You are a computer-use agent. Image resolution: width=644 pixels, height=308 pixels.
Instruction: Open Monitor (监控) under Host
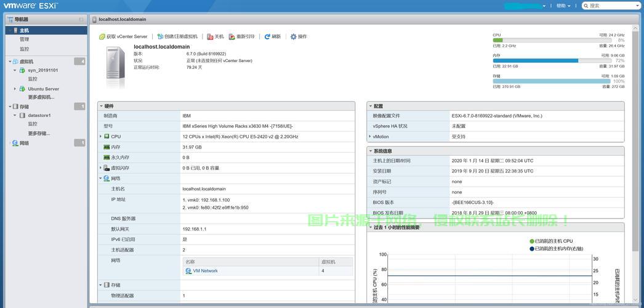click(x=24, y=49)
